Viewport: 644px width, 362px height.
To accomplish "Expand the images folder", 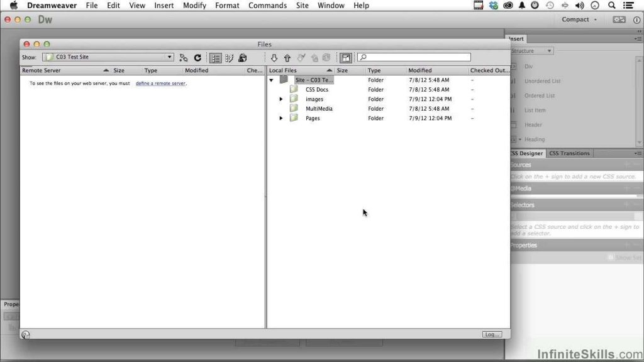I will (281, 99).
